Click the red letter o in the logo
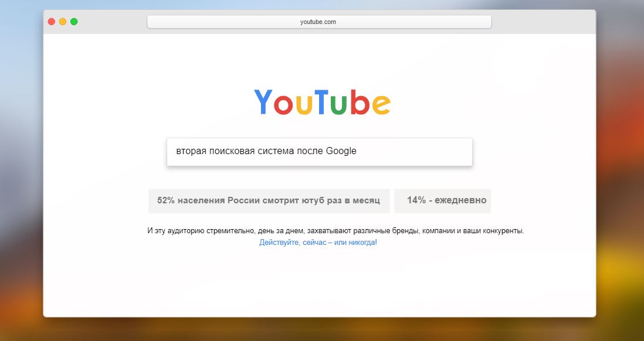The image size is (644, 341). click(283, 105)
